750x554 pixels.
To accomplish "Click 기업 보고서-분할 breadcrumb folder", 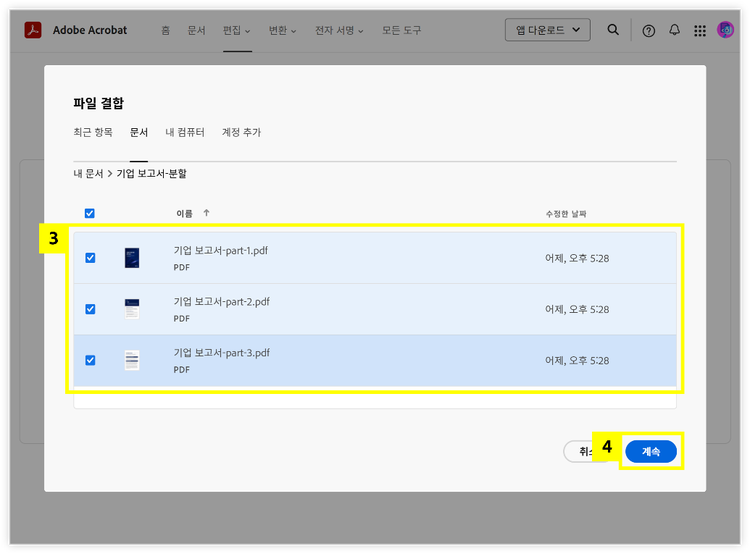I will [152, 174].
